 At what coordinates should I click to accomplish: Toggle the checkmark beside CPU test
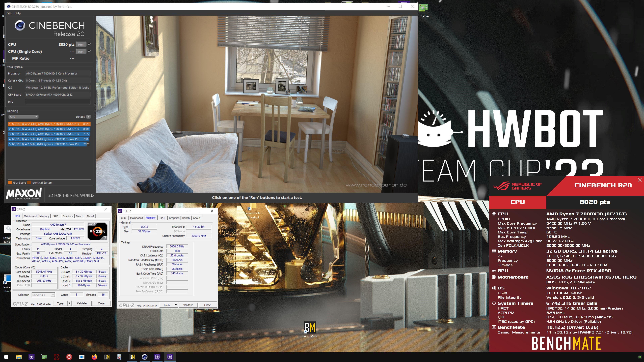tap(89, 44)
